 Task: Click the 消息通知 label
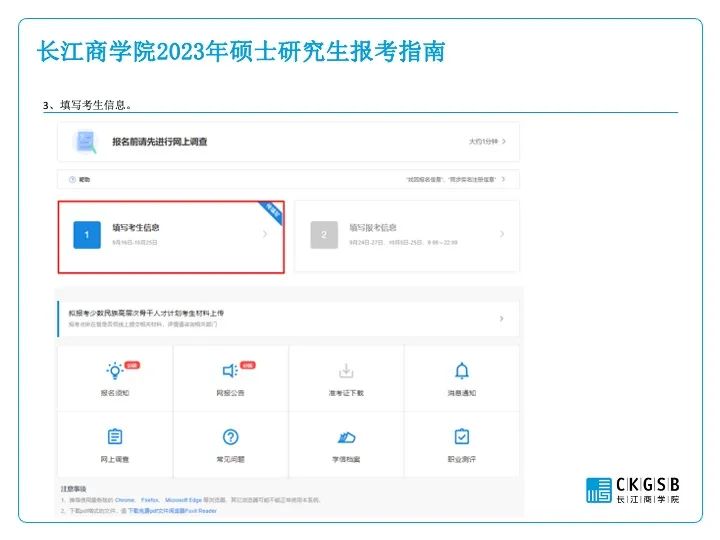(x=462, y=393)
